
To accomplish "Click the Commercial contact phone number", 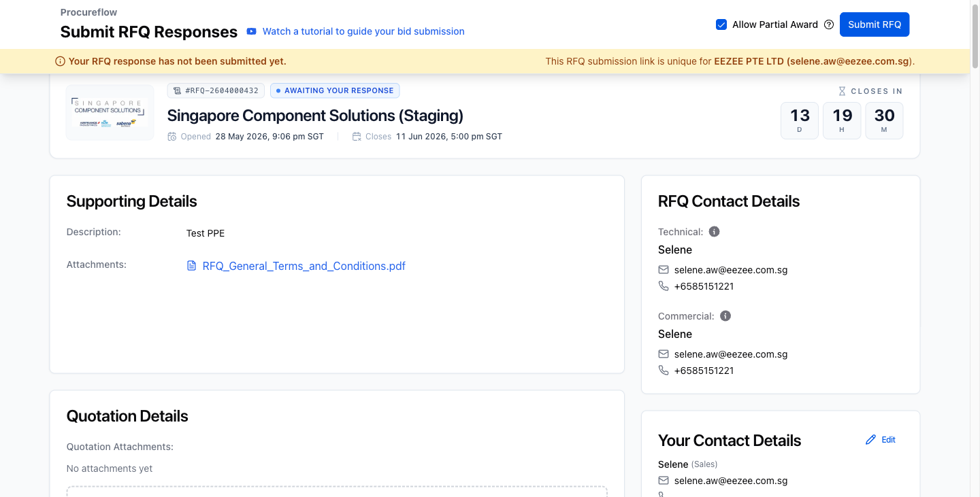I will [704, 371].
